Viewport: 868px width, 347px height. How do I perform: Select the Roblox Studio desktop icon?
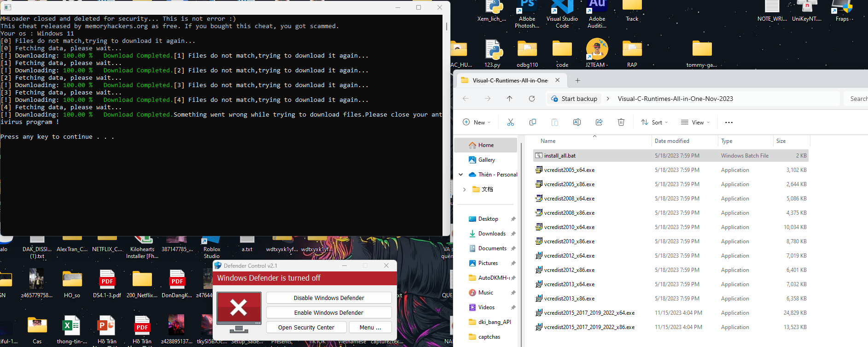click(212, 248)
